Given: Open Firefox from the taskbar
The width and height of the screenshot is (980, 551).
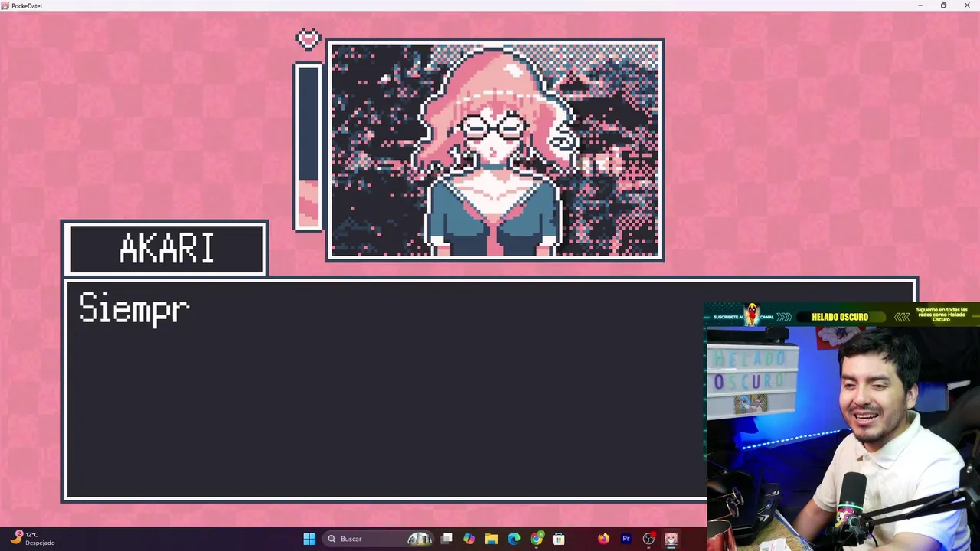Looking at the screenshot, I should click(604, 539).
